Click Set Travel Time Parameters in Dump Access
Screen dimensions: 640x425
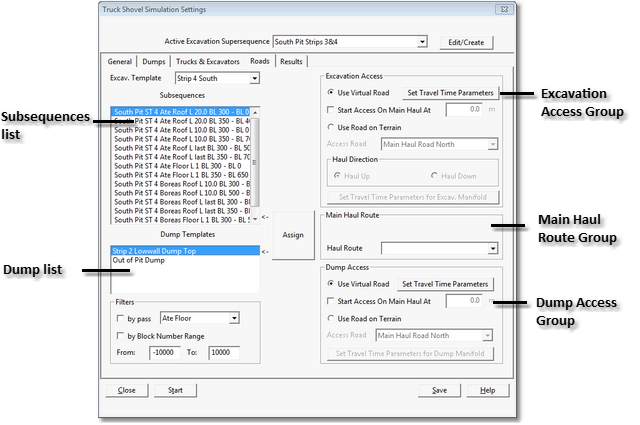pos(445,284)
